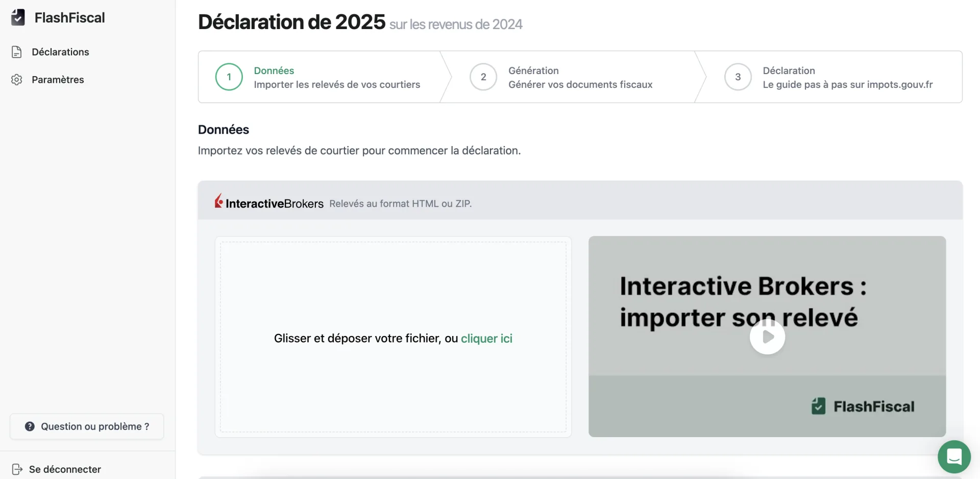Click the 'cliquer ici' upload link
Screen dimensions: 980x479
(486, 339)
